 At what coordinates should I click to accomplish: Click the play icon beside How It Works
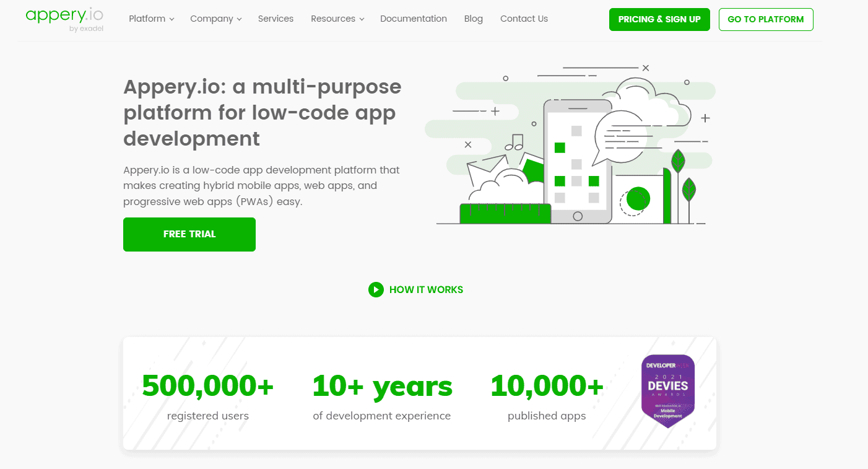click(x=376, y=289)
